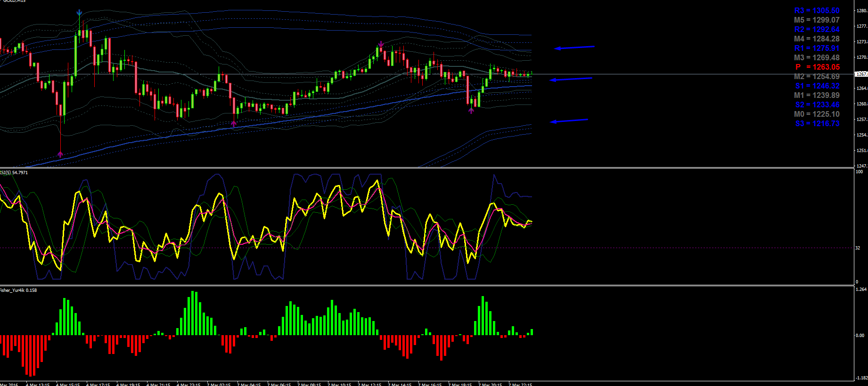The width and height of the screenshot is (868, 386).
Task: Click the 1.264 value on the Fisher scale
Action: pyautogui.click(x=861, y=289)
